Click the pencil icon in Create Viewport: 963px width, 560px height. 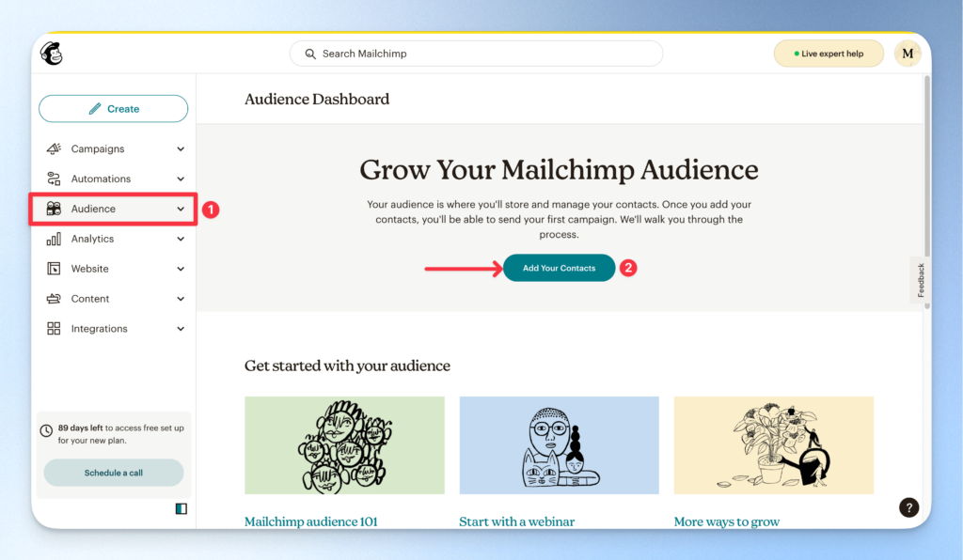95,109
